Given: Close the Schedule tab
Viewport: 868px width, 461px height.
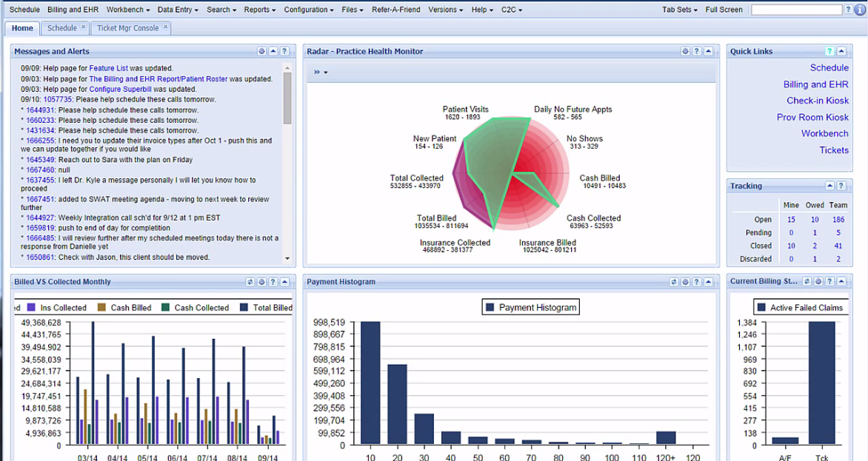Looking at the screenshot, I should point(83,27).
